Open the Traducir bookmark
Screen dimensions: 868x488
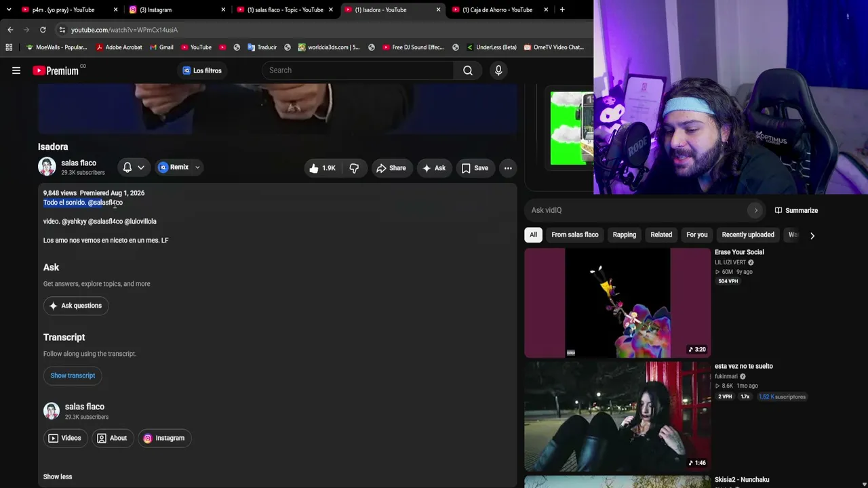pos(262,47)
